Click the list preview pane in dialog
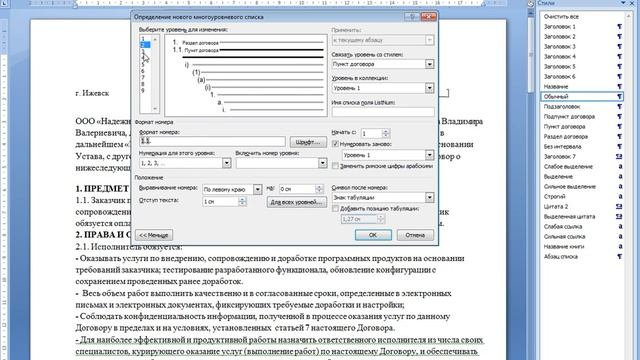 tap(246, 76)
